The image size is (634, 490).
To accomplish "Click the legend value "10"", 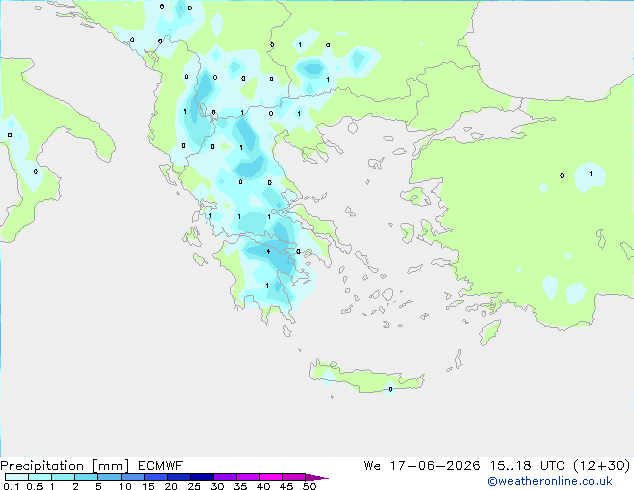I will 125,486.
